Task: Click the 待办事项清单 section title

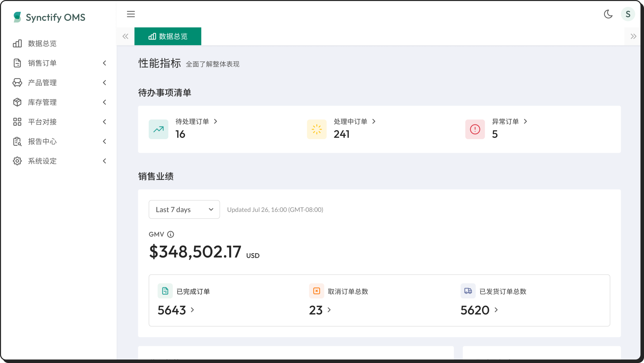Action: (165, 93)
